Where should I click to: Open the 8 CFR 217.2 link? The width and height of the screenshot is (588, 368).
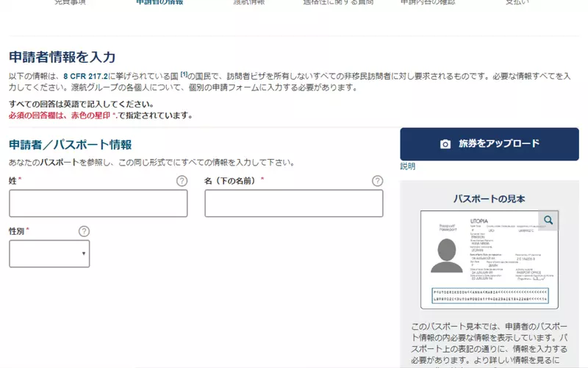point(85,77)
